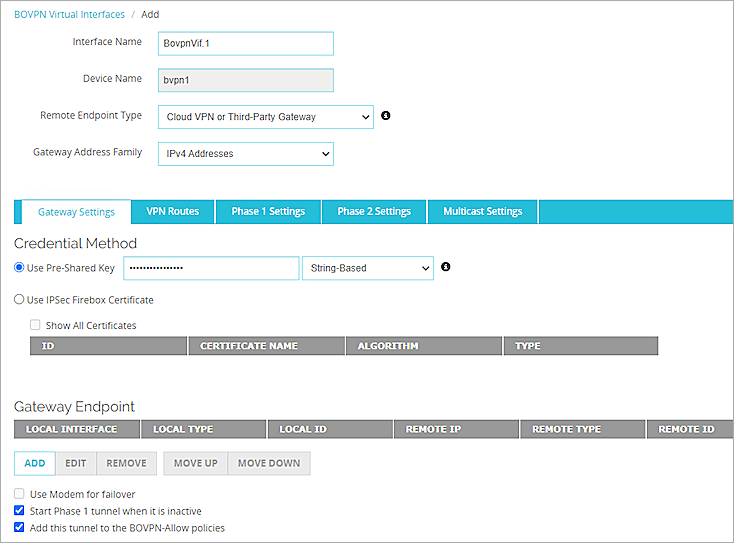The height and width of the screenshot is (543, 734).
Task: Click LOCAL TYPE column header
Action: click(x=204, y=429)
